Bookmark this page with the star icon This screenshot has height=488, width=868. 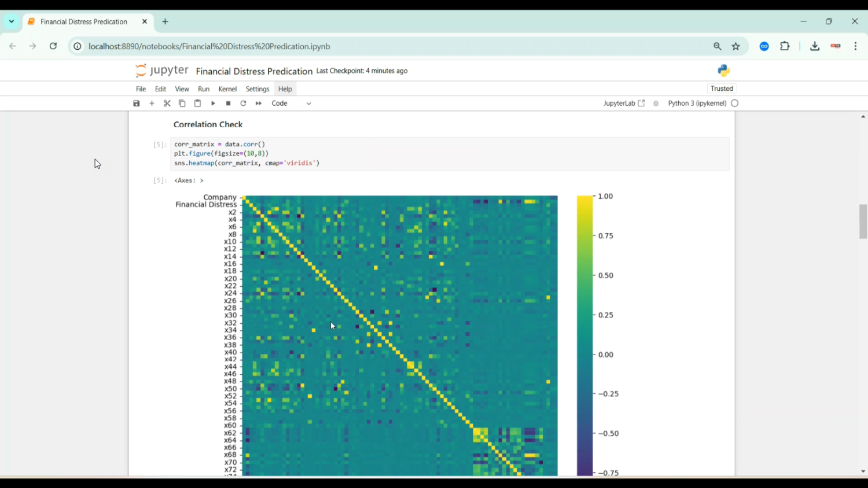736,46
